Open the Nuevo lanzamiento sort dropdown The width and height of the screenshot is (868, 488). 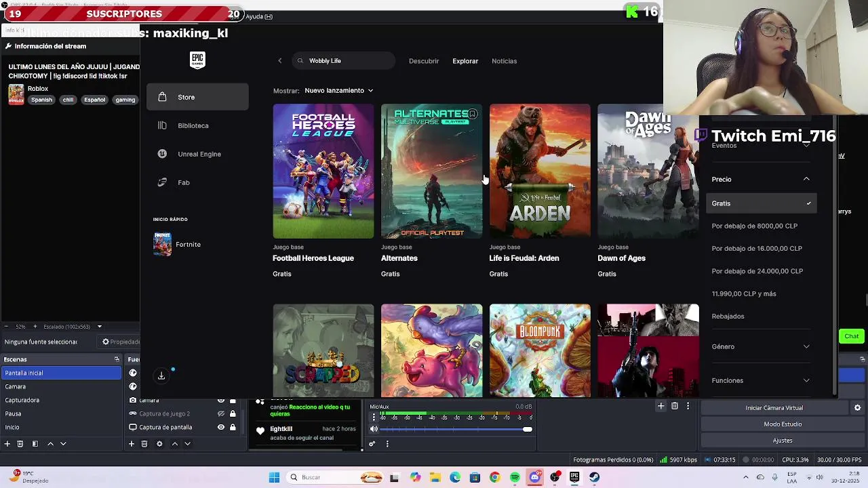pos(339,90)
